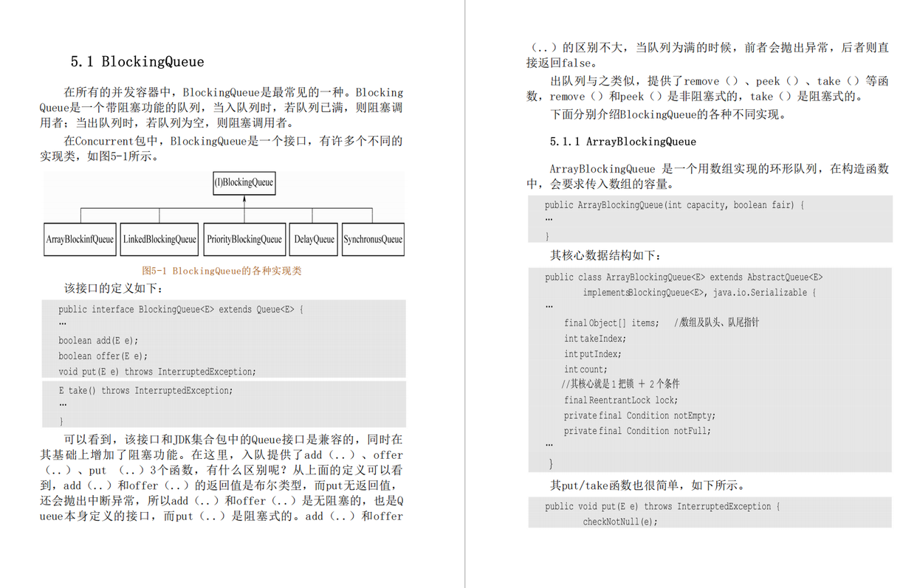Click the comment "//其核心就是1把锁 + 2个条件"

(620, 384)
